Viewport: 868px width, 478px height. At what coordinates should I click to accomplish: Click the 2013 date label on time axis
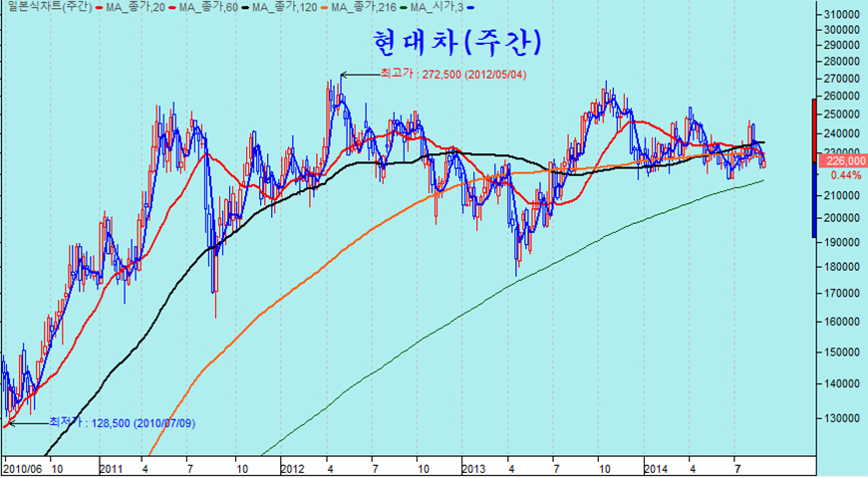476,466
